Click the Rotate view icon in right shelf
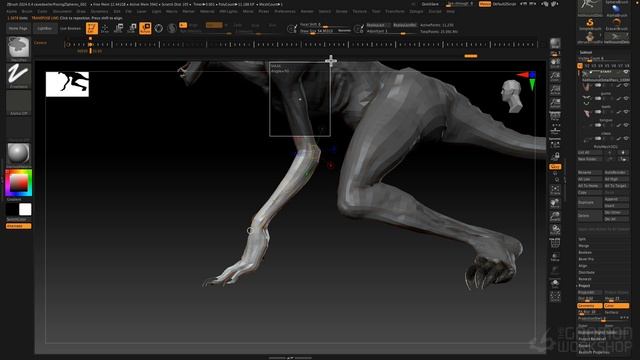The width and height of the screenshot is (640, 360). [555, 230]
